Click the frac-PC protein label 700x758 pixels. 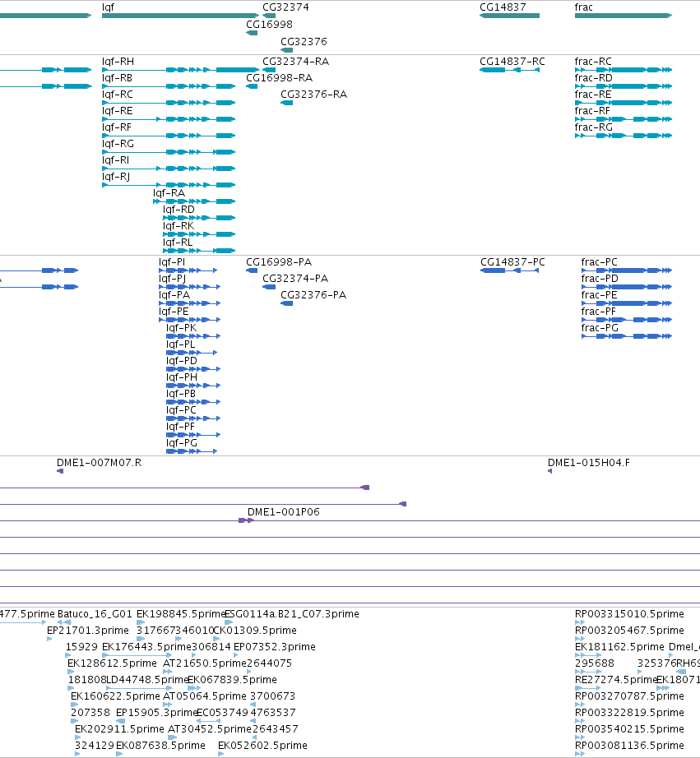pos(600,262)
